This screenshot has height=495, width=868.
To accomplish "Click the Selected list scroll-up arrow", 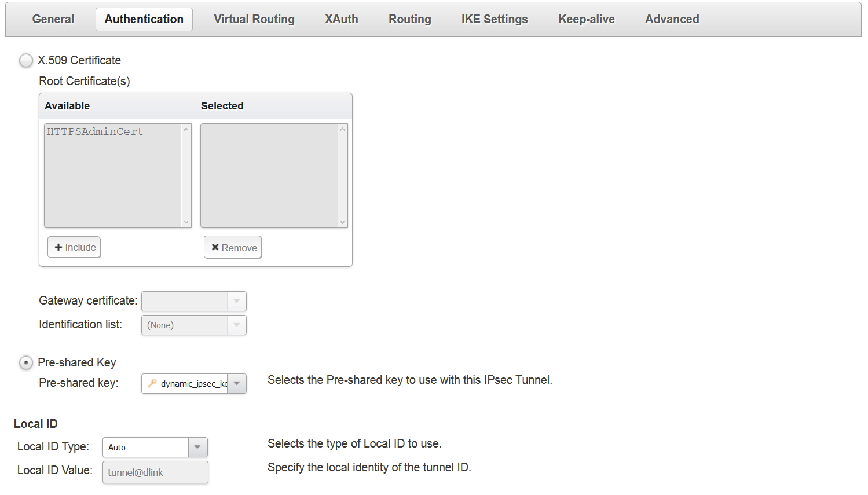I will click(343, 129).
